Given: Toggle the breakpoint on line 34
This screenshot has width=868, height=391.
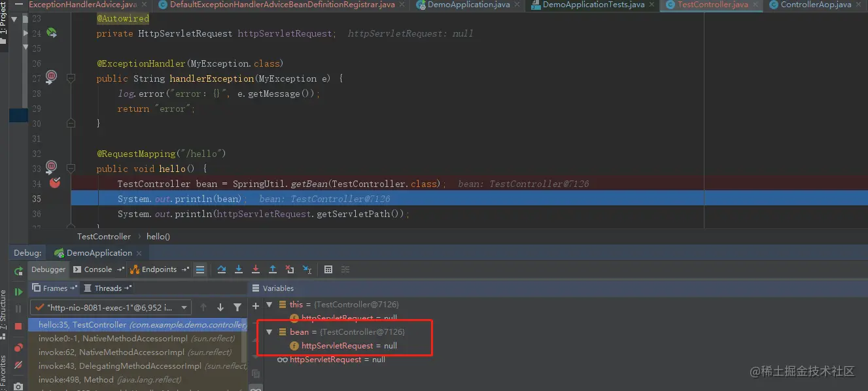Looking at the screenshot, I should tap(55, 182).
